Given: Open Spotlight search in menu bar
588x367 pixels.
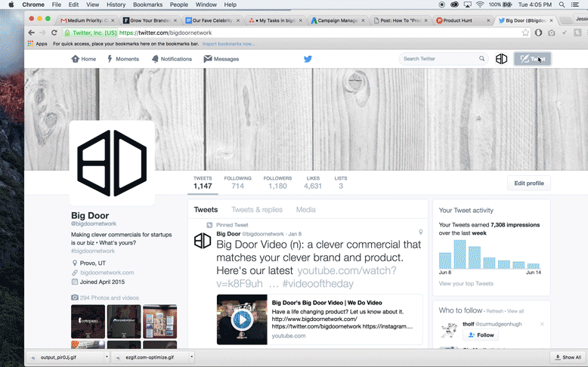Looking at the screenshot, I should [x=562, y=5].
